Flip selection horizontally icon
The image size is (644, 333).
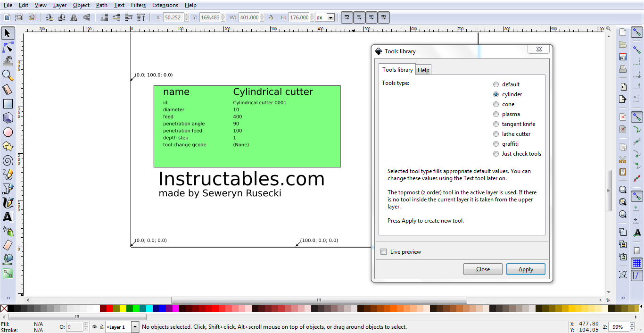[74, 17]
